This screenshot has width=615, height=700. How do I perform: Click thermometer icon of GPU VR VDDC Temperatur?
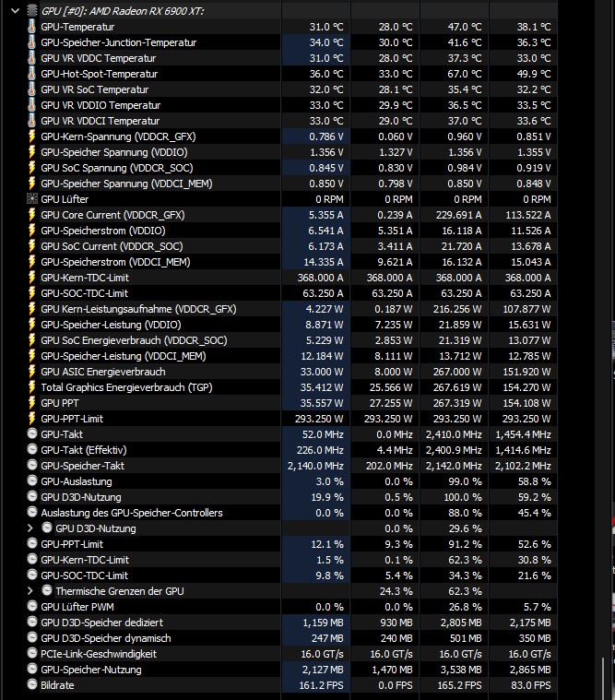click(31, 57)
